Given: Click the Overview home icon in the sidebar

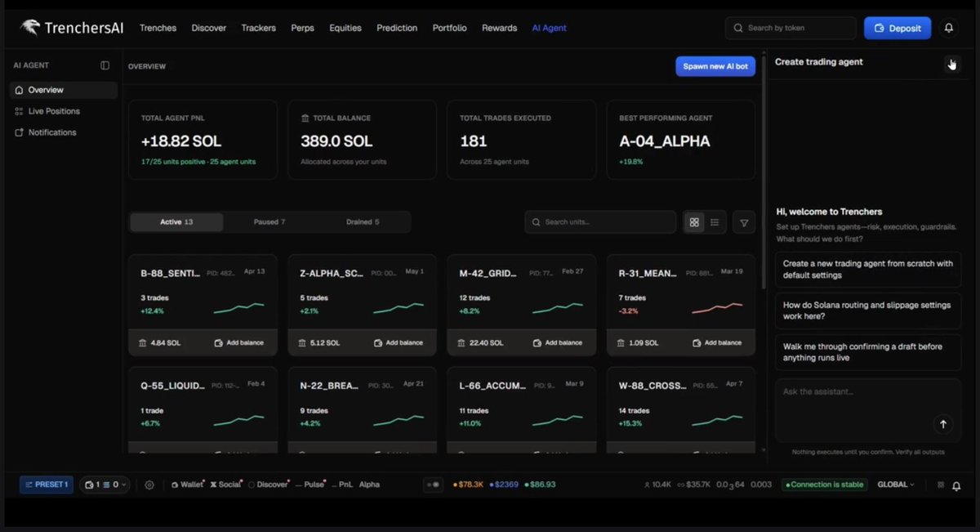Looking at the screenshot, I should (19, 90).
